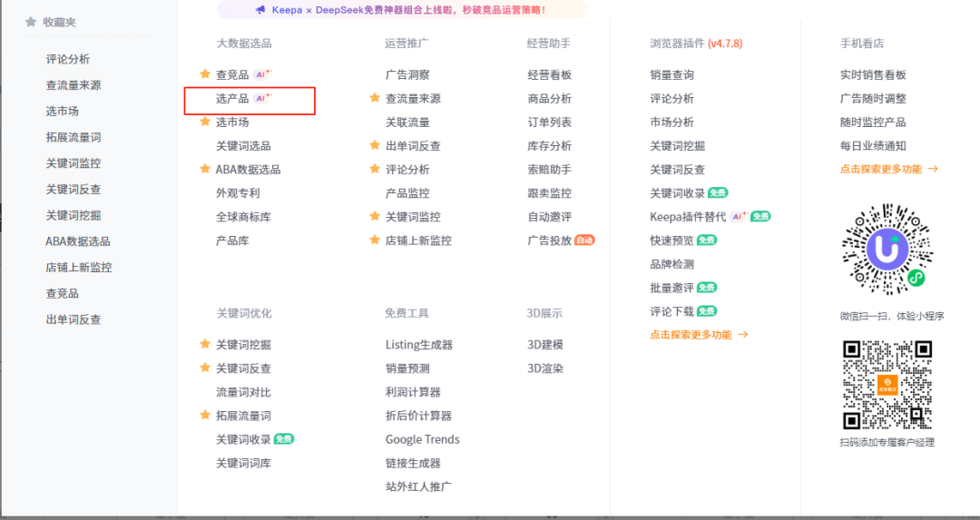Open 销量查询 under 浏览器插件

671,74
